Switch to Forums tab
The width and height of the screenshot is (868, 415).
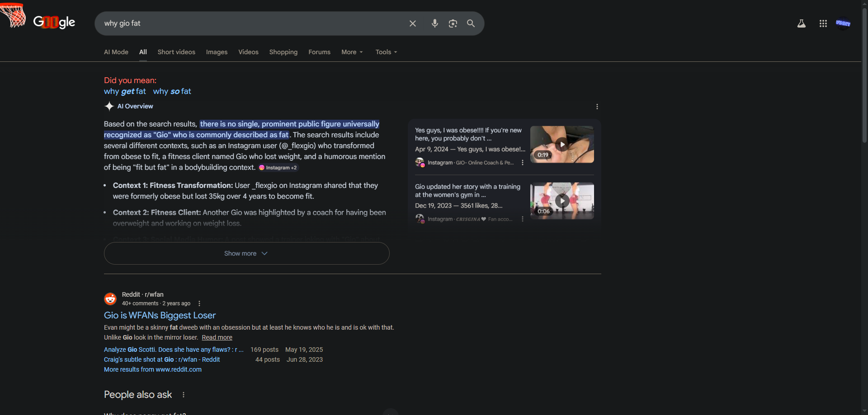(320, 52)
